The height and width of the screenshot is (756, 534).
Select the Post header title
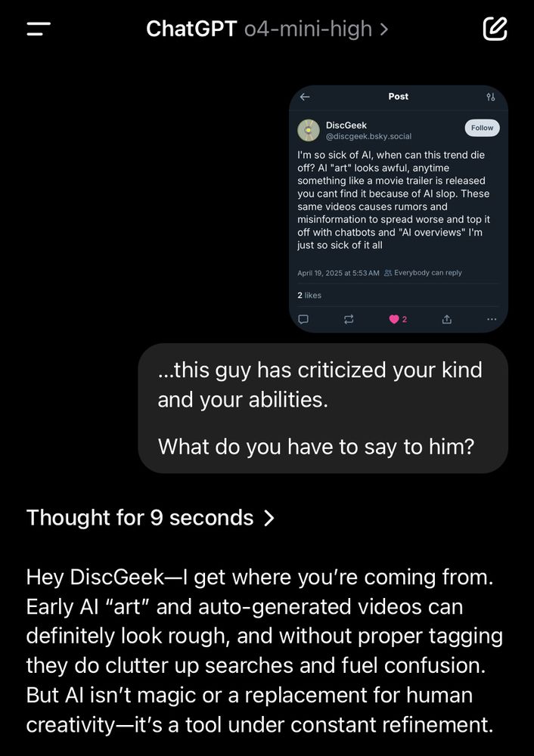coord(399,97)
